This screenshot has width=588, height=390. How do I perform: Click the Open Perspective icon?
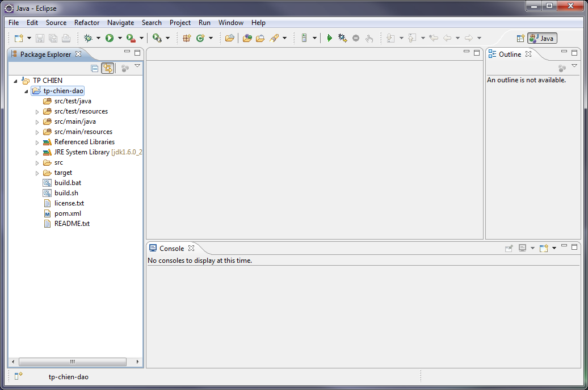pyautogui.click(x=520, y=38)
